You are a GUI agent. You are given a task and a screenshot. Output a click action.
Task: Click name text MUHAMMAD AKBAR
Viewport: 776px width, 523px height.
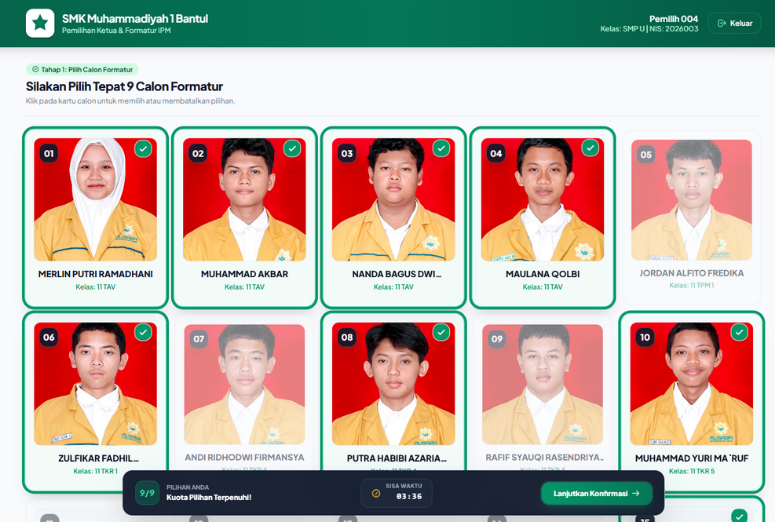(244, 274)
